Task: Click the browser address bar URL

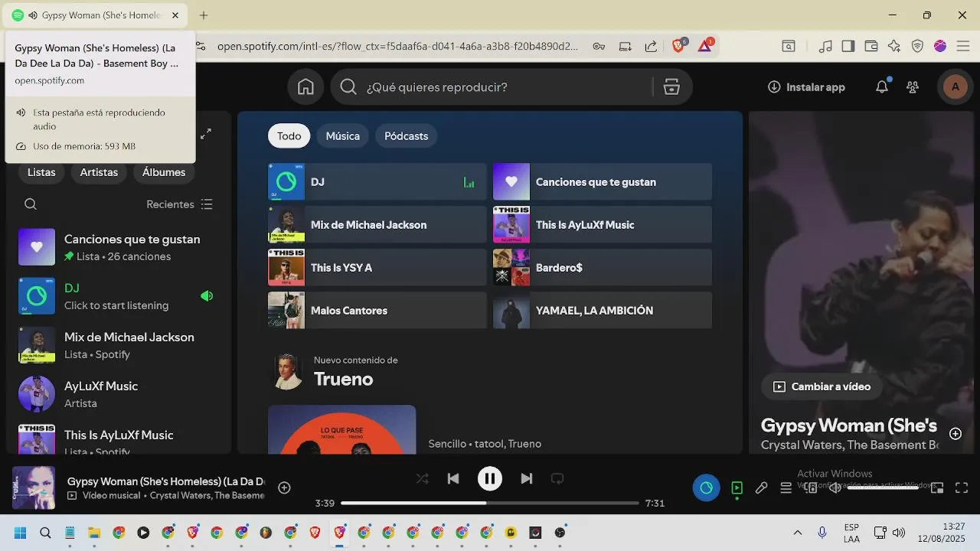Action: tap(397, 46)
